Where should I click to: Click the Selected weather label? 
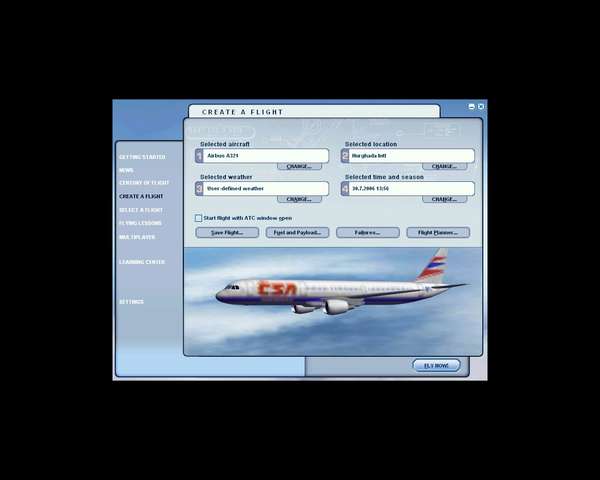click(x=226, y=177)
